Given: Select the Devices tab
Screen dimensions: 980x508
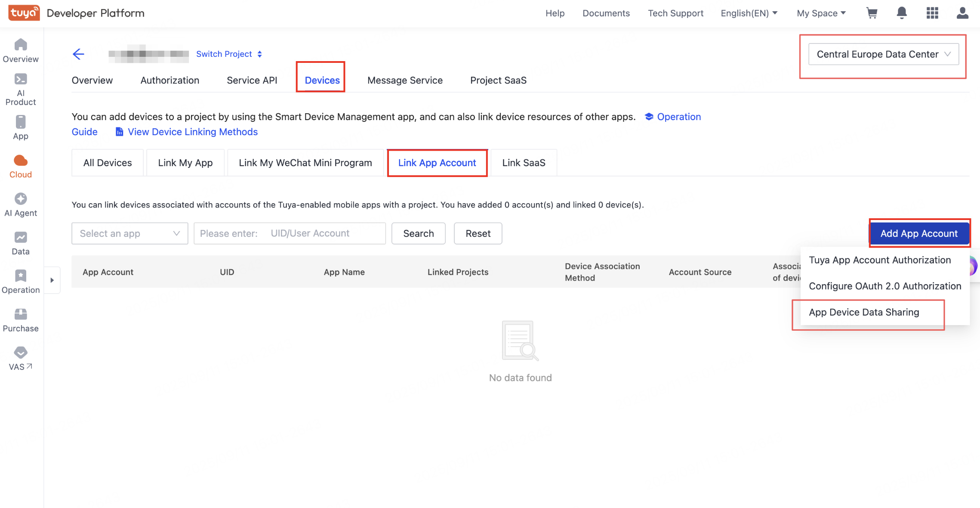Looking at the screenshot, I should coord(322,80).
